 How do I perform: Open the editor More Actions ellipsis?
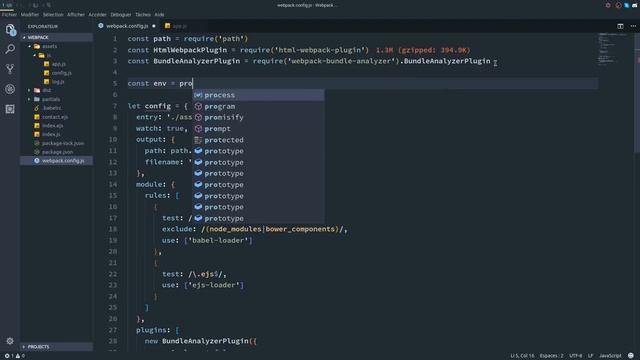click(x=633, y=26)
